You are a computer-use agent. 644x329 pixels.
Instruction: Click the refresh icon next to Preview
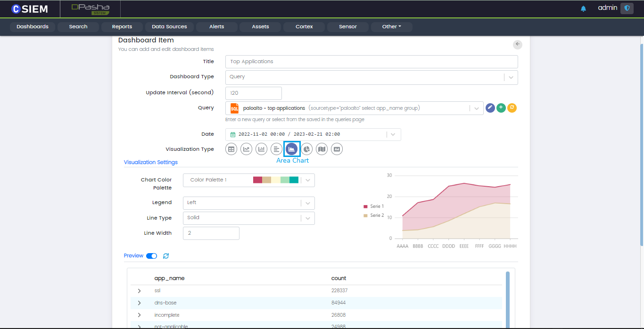coord(166,256)
